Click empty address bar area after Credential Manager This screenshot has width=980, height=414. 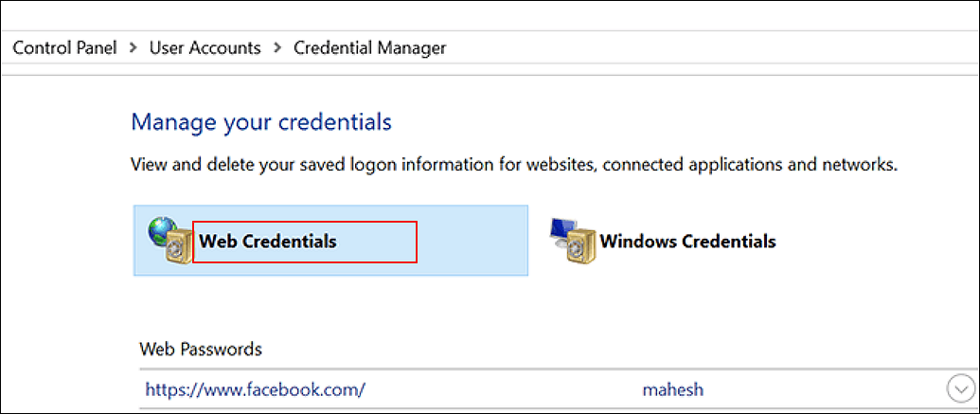click(x=710, y=47)
